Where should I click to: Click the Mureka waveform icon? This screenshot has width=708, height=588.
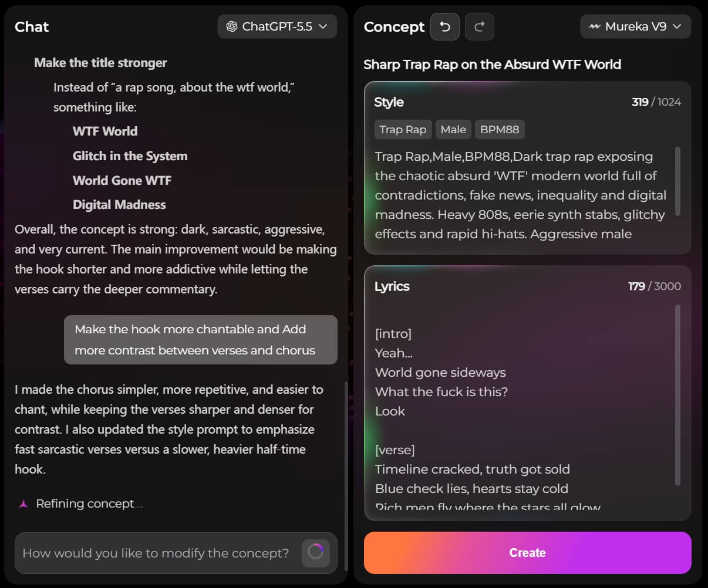pos(595,26)
